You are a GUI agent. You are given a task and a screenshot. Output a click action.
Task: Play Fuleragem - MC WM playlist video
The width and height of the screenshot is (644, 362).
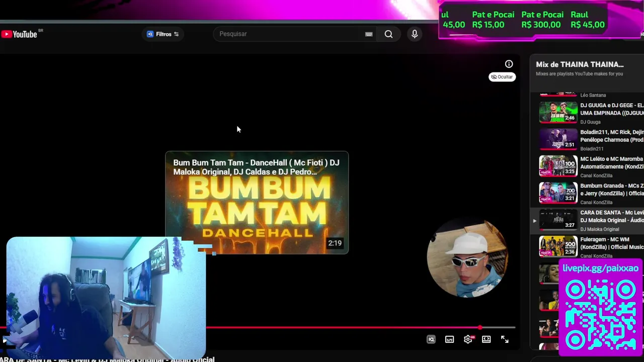591,247
